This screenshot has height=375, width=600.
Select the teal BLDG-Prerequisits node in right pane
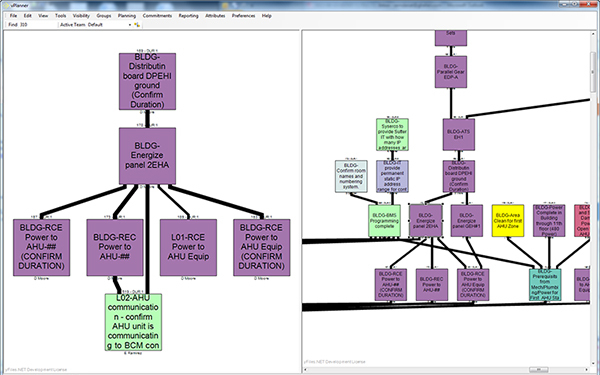pyautogui.click(x=545, y=285)
